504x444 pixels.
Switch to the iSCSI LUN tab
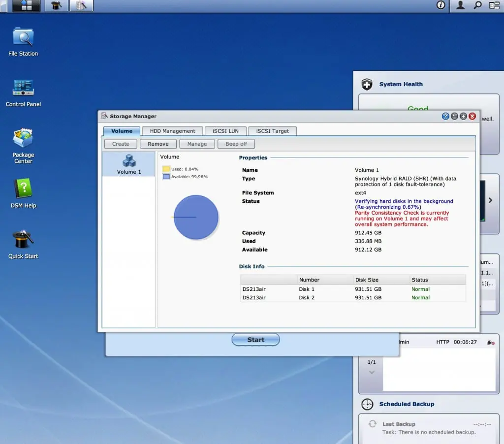pyautogui.click(x=225, y=131)
